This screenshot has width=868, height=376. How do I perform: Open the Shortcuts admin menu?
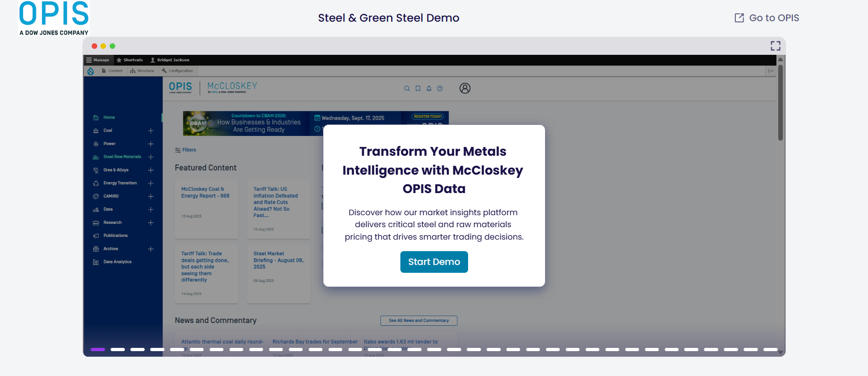pyautogui.click(x=130, y=60)
